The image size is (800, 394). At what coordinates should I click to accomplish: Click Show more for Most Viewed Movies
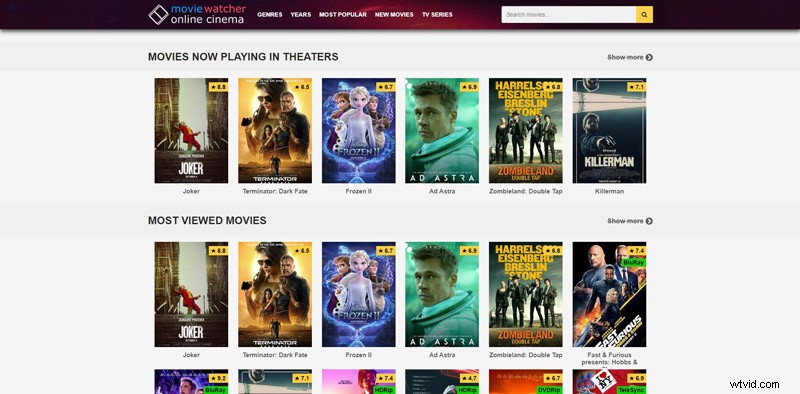click(630, 221)
